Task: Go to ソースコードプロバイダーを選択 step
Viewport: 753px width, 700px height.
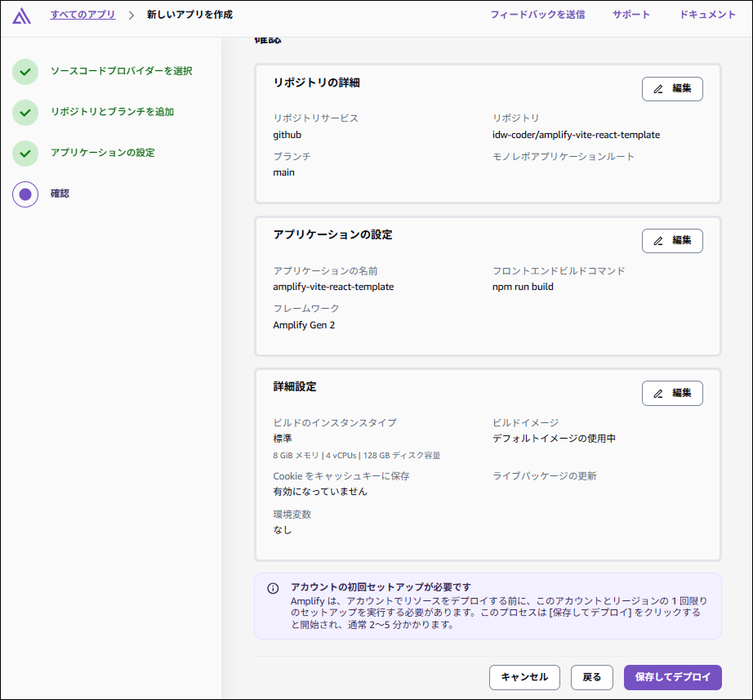Action: 122,71
